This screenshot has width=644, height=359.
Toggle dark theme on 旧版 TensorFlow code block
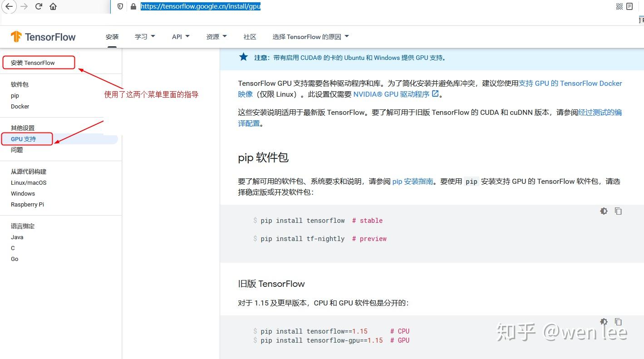604,322
